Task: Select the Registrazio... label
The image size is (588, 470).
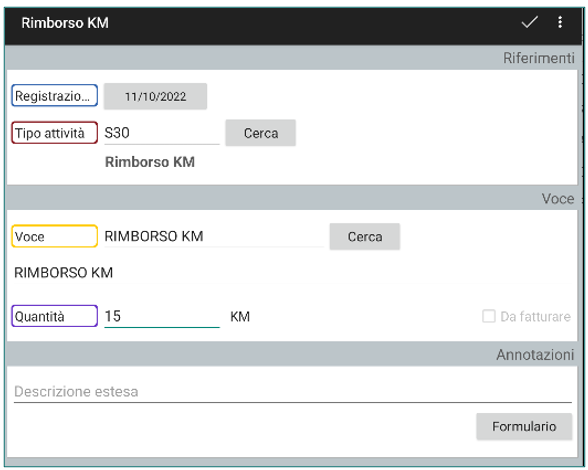Action: coord(55,96)
